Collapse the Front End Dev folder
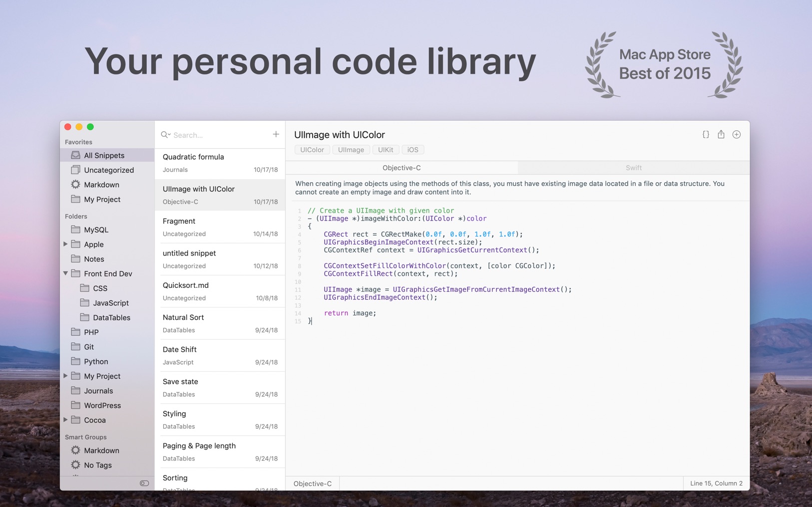This screenshot has height=507, width=812. coord(65,273)
